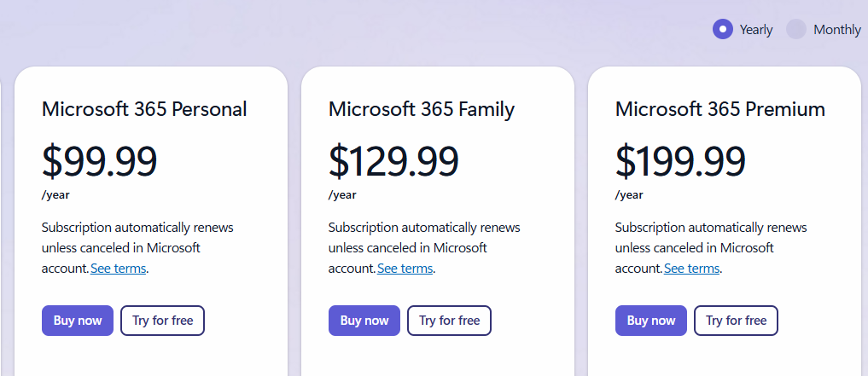Click the $129.99 price text

click(x=393, y=161)
